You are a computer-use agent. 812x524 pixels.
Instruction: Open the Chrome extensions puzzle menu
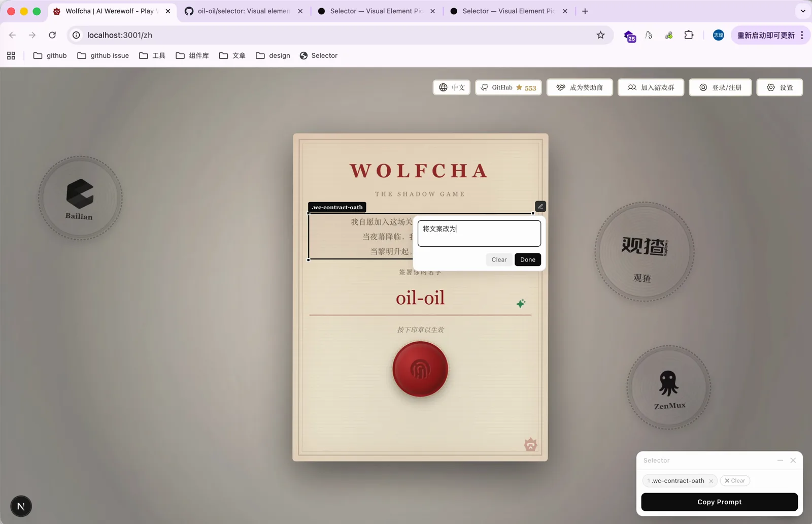(x=689, y=35)
